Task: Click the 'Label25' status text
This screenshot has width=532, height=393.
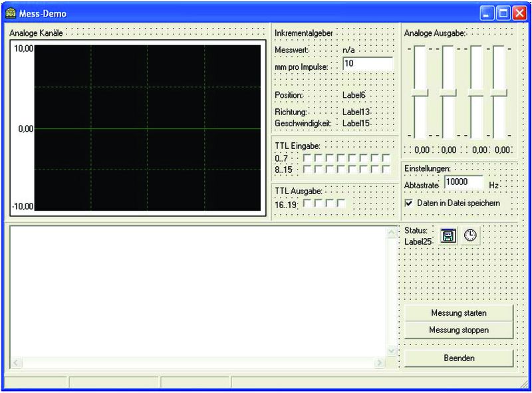Action: 418,241
